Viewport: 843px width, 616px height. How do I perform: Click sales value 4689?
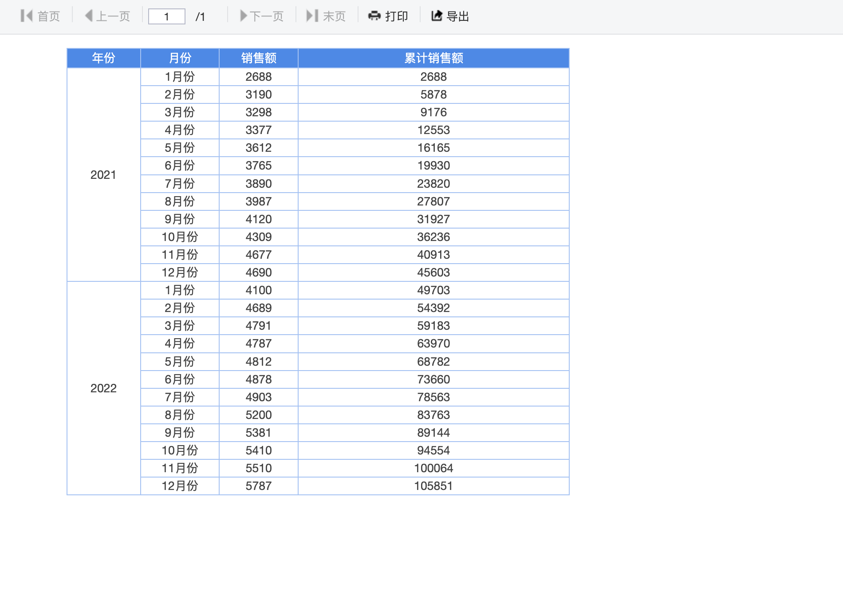[x=259, y=308]
